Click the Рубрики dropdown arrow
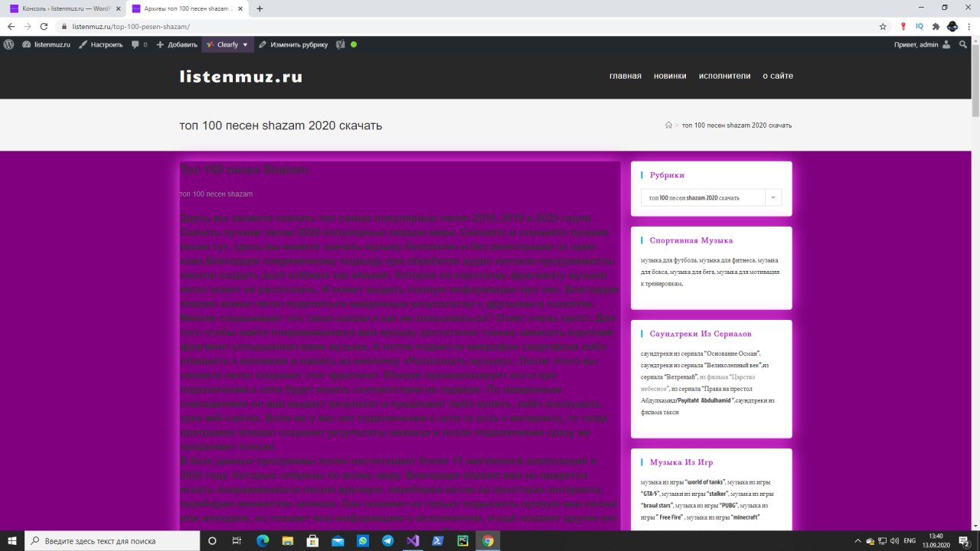 coord(773,197)
